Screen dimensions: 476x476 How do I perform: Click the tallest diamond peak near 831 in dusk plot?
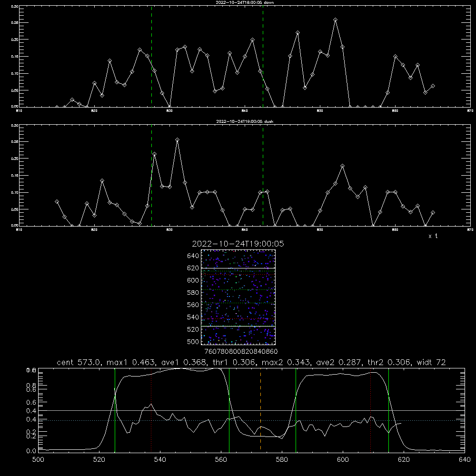177,139
